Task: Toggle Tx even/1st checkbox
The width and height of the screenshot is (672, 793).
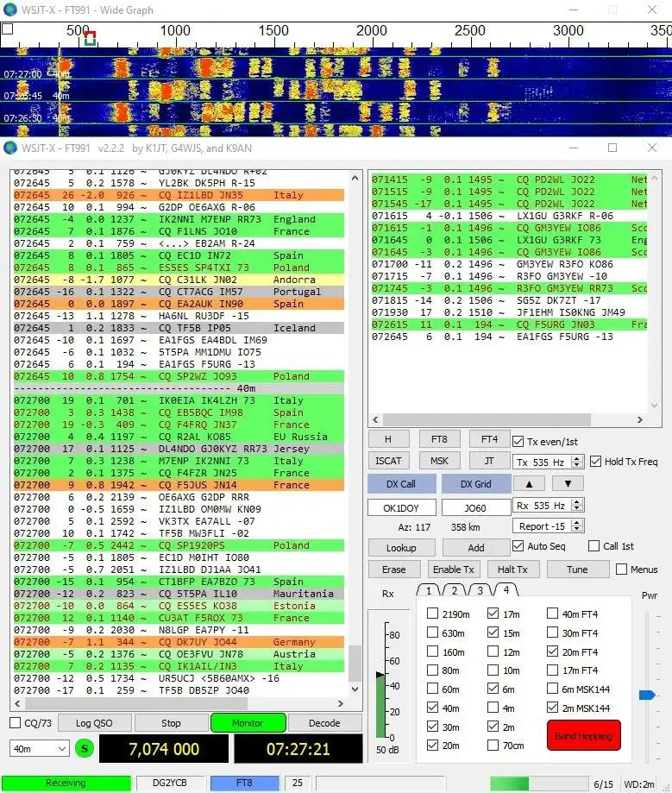Action: coord(518,442)
